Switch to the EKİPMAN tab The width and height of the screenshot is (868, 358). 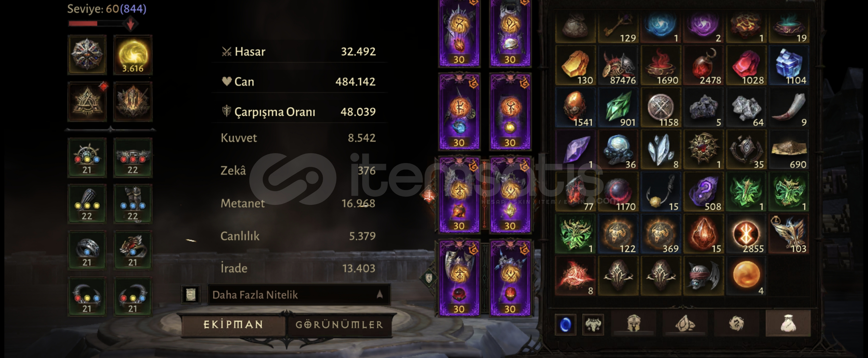(233, 324)
